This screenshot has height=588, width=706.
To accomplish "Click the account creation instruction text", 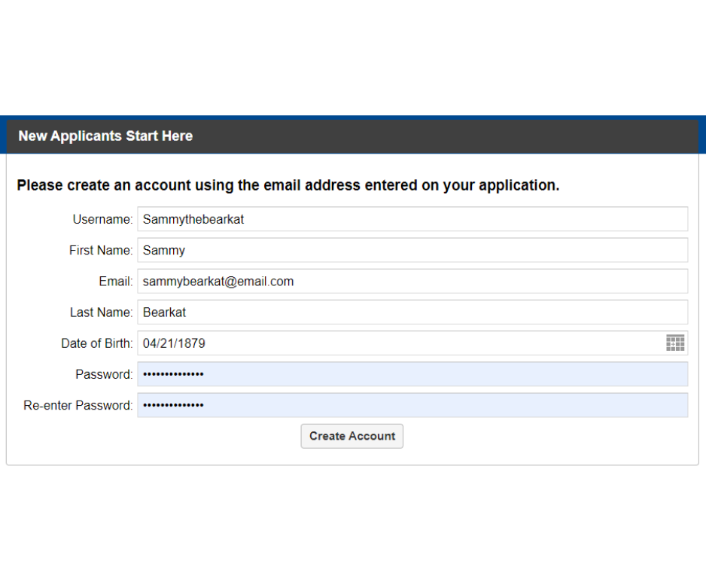I will (x=288, y=185).
